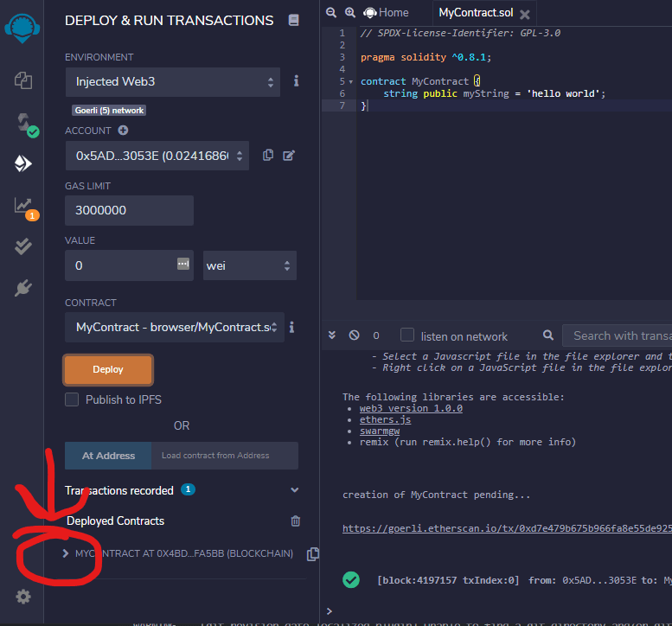Close the MyContract.sol tab

525,15
